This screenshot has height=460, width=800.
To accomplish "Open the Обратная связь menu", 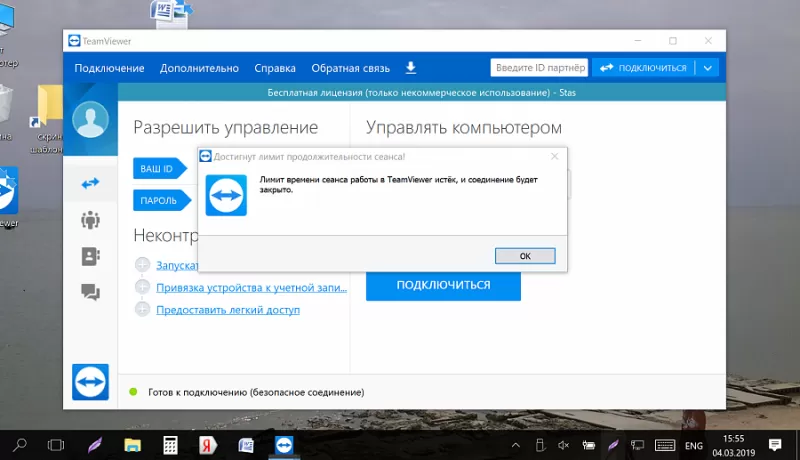I will 351,68.
